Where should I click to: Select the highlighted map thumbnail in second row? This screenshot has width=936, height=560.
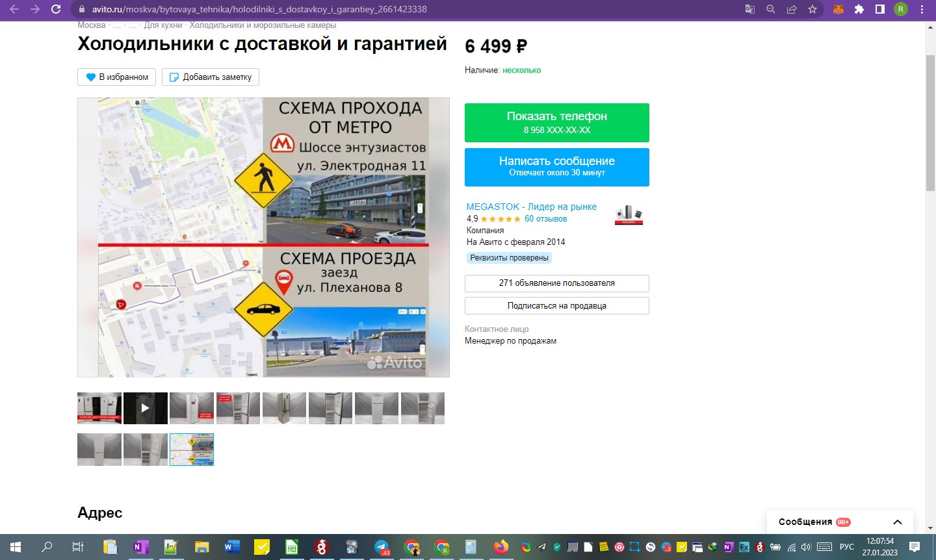[192, 450]
